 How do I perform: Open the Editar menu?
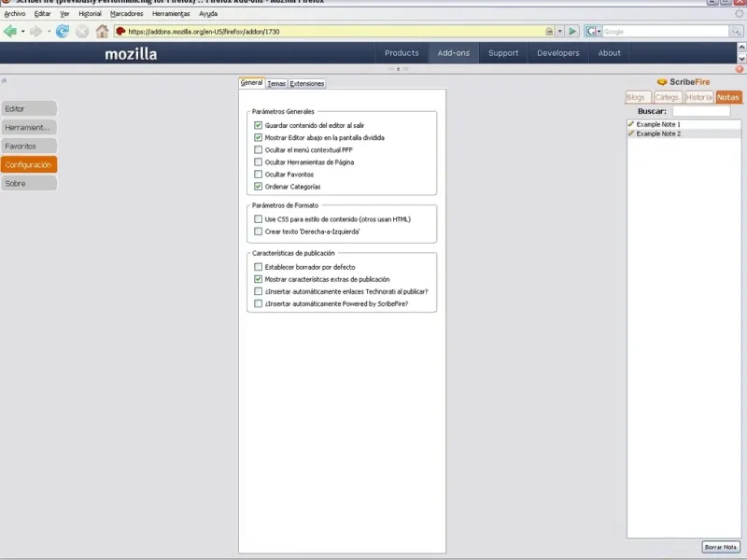pos(42,14)
